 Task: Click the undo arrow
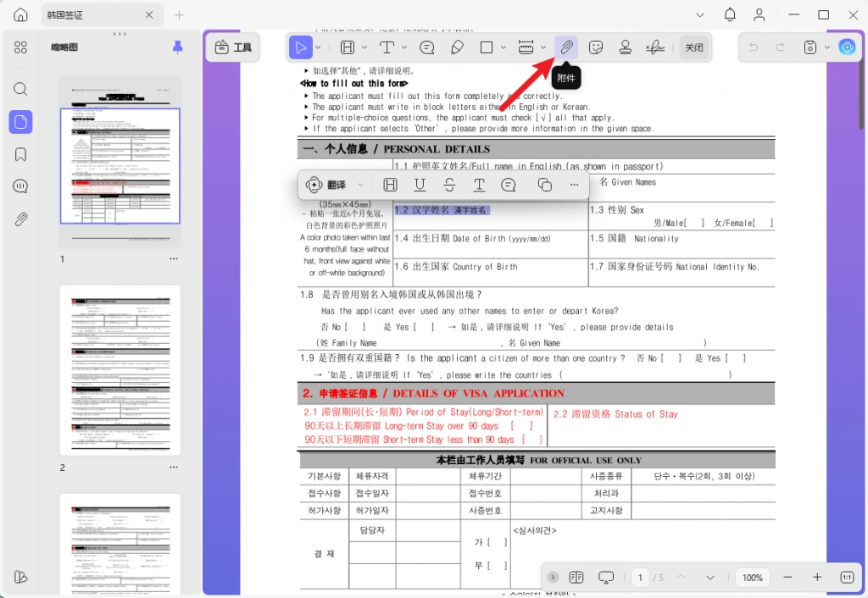pos(754,47)
